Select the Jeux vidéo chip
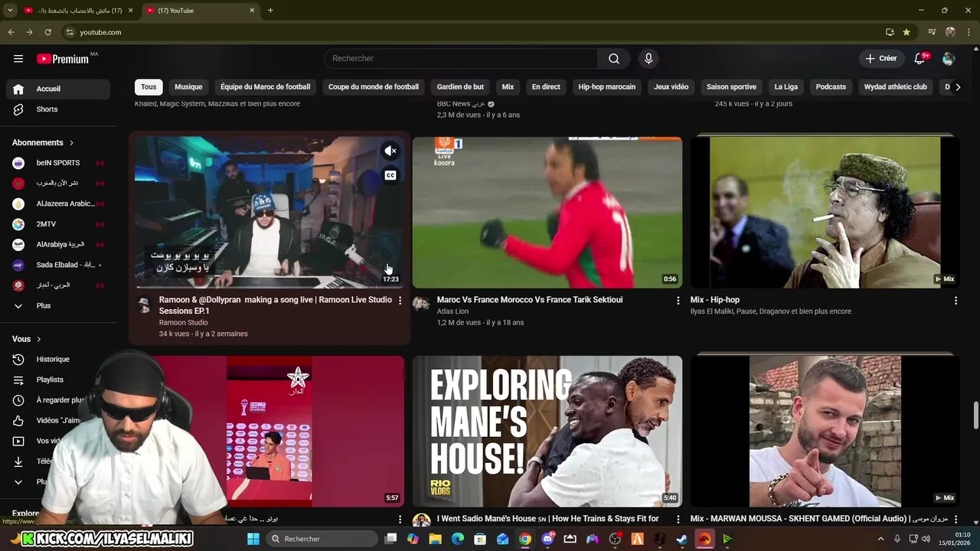The width and height of the screenshot is (980, 551). 671,87
